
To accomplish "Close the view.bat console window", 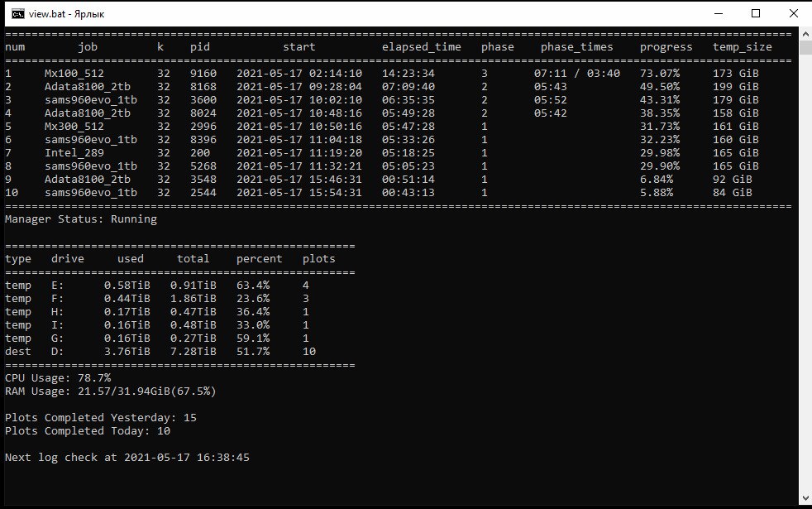I will coord(793,13).
